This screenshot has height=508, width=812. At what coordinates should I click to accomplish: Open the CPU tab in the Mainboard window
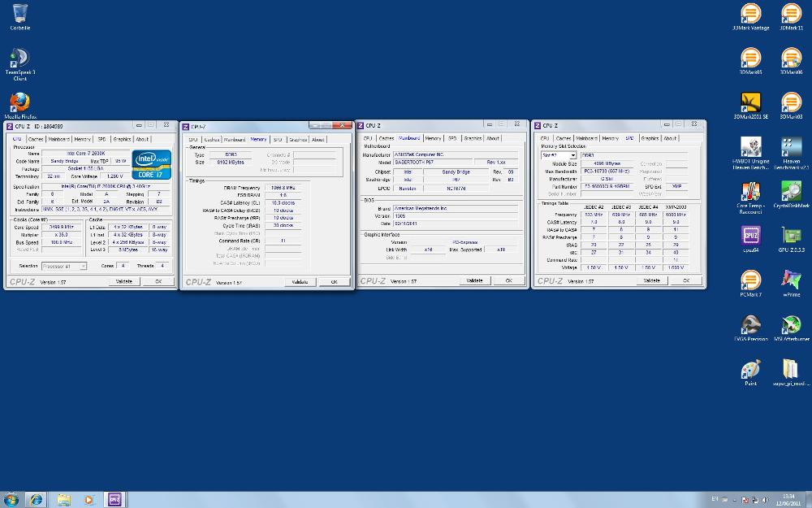[x=368, y=138]
